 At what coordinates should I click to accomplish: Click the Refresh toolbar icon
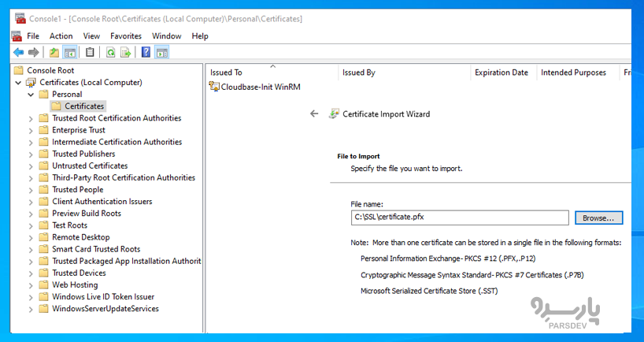pos(110,52)
